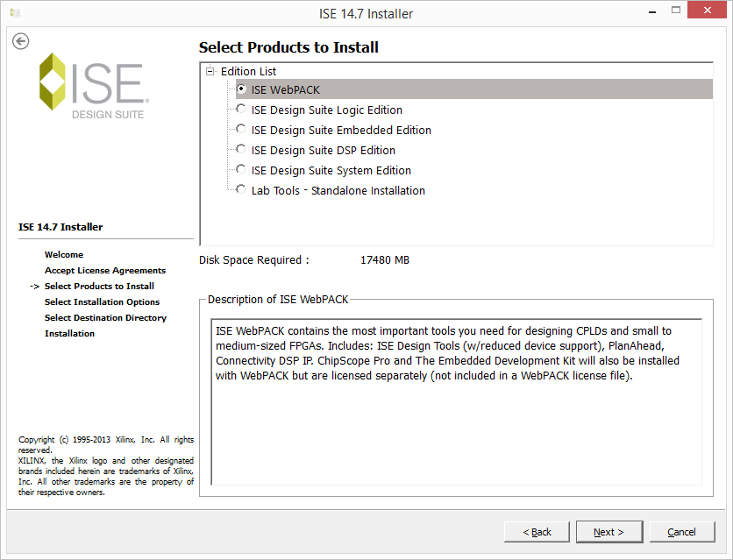This screenshot has width=733, height=560.
Task: Click the Edition List label
Action: pos(248,72)
